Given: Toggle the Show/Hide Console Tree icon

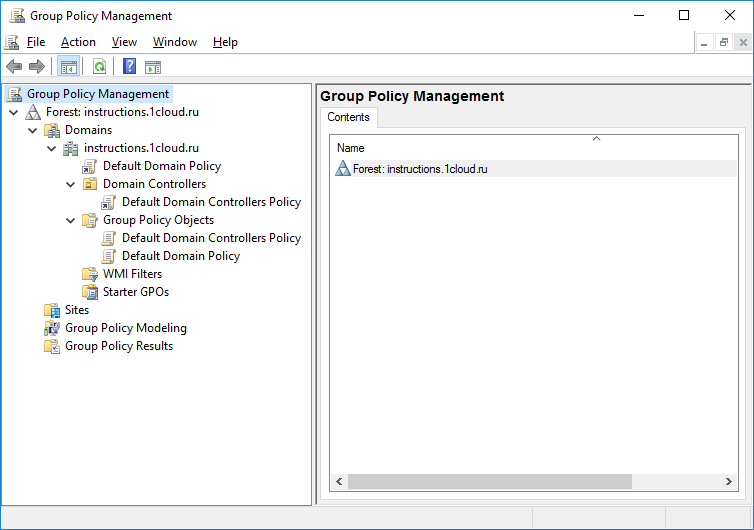Looking at the screenshot, I should [68, 67].
